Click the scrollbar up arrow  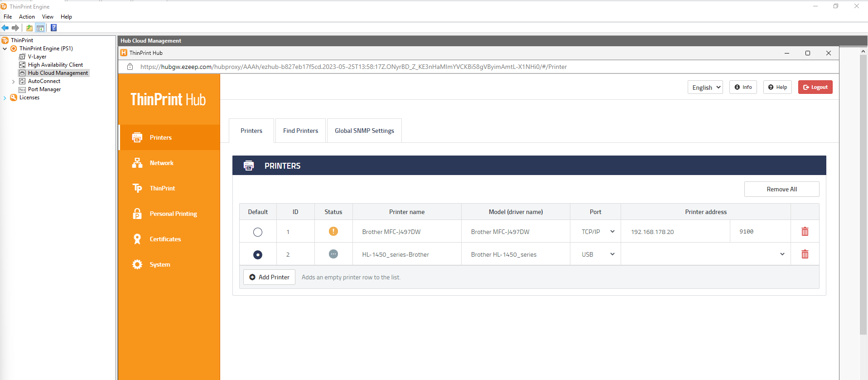863,51
